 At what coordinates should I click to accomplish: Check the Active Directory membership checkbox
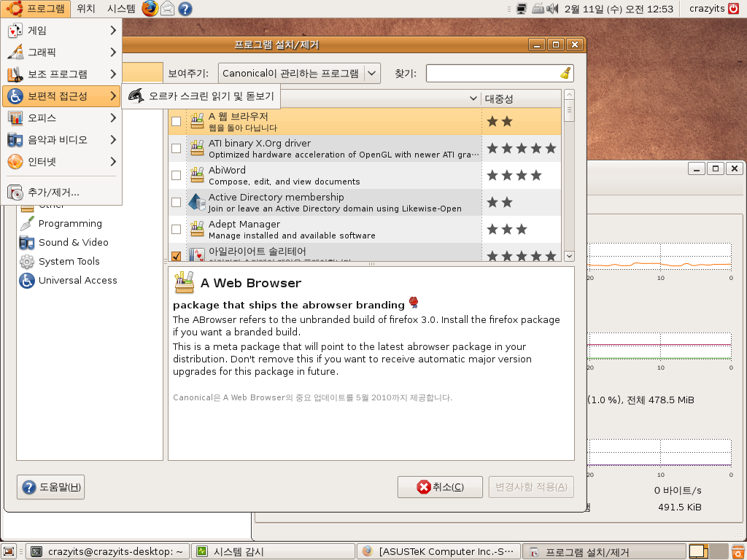coord(177,203)
